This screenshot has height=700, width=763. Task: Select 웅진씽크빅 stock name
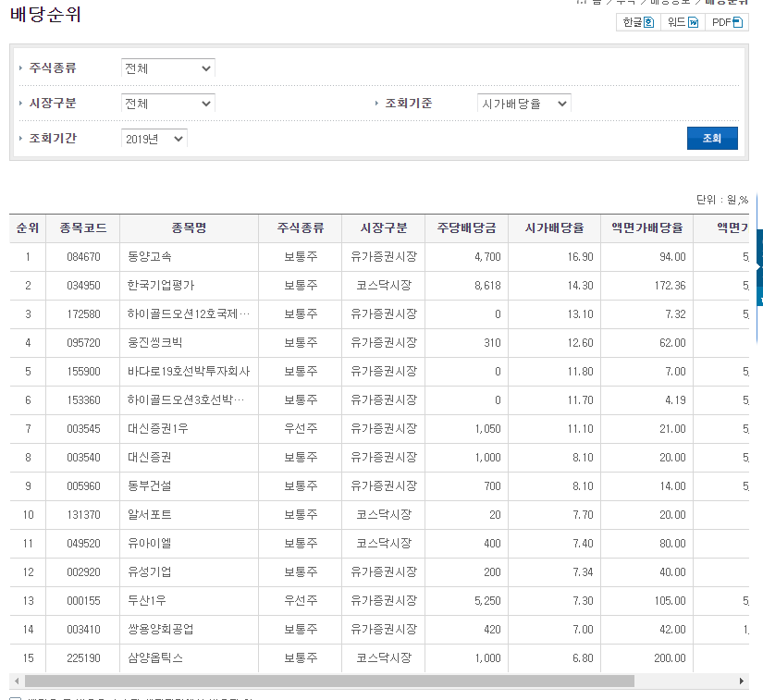coord(154,343)
